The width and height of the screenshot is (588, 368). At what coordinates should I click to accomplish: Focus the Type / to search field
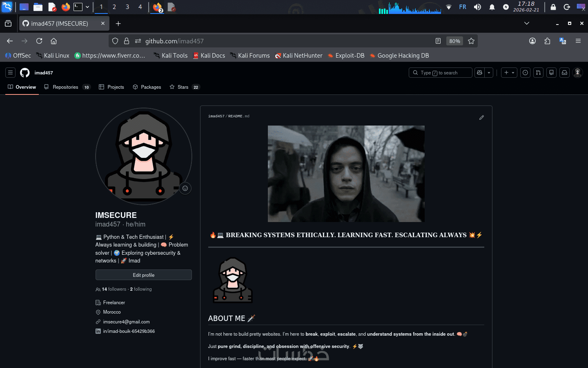[x=440, y=72]
